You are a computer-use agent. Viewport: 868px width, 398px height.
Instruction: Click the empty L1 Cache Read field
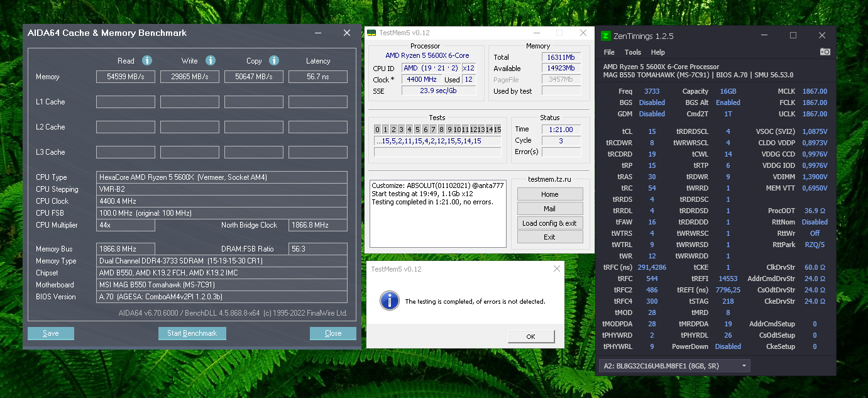click(126, 102)
